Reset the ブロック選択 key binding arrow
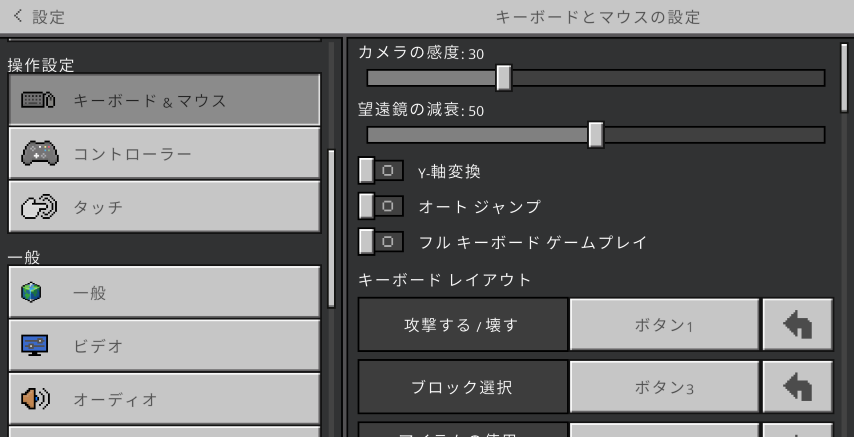854x437 pixels. click(x=797, y=387)
